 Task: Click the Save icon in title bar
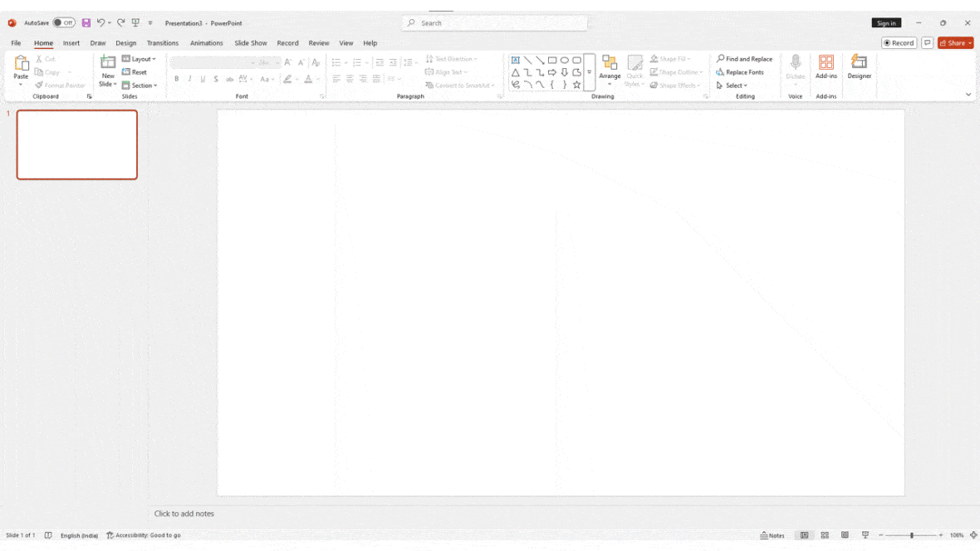pyautogui.click(x=86, y=23)
